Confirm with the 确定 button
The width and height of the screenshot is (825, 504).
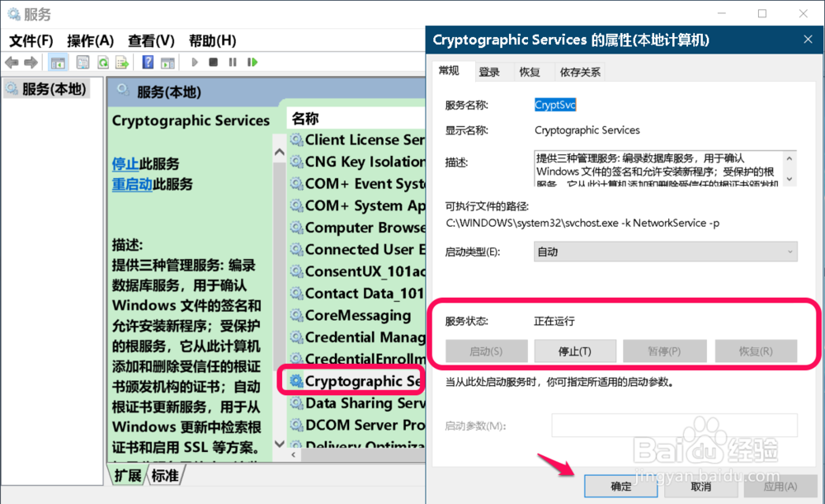pyautogui.click(x=621, y=486)
